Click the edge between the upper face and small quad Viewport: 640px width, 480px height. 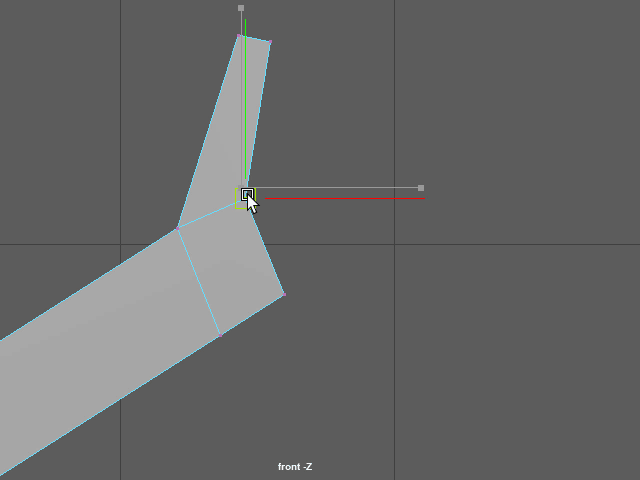(208, 215)
